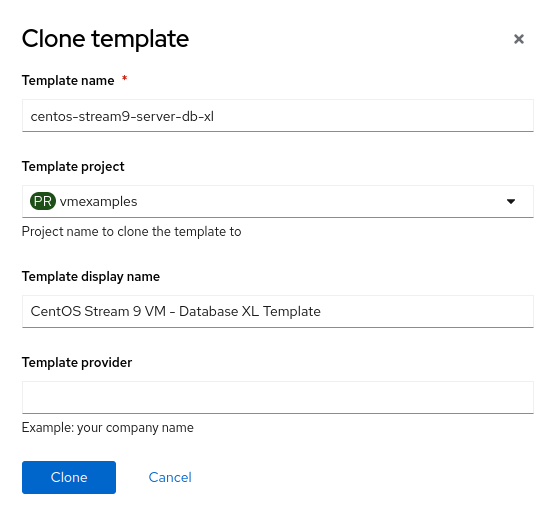Click into Template display name field
Screen dimensions: 556x517
pyautogui.click(x=278, y=311)
